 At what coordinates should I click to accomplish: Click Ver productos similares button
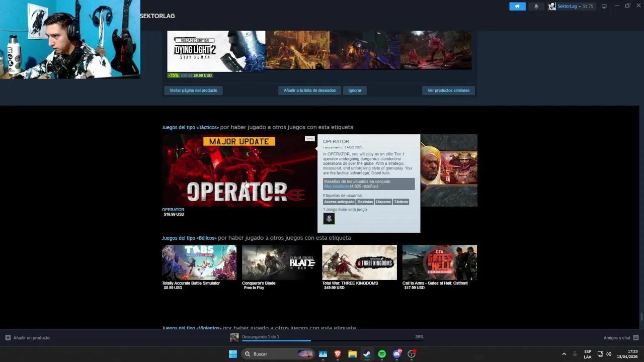(x=448, y=90)
